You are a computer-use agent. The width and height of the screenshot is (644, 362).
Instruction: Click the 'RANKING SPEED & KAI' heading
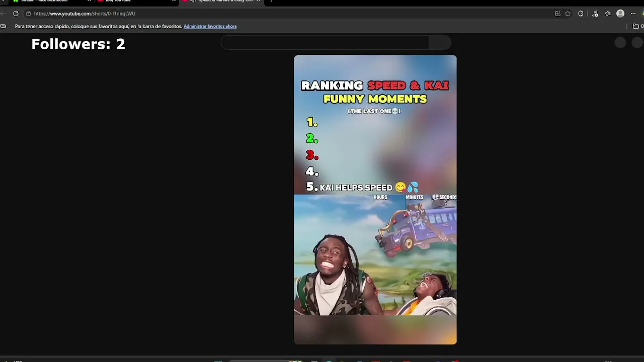point(375,85)
